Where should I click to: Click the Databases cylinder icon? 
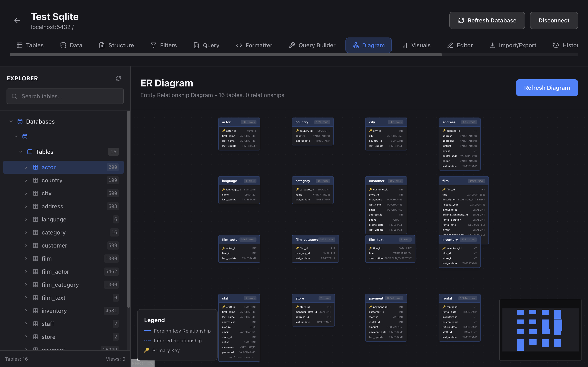tap(20, 122)
